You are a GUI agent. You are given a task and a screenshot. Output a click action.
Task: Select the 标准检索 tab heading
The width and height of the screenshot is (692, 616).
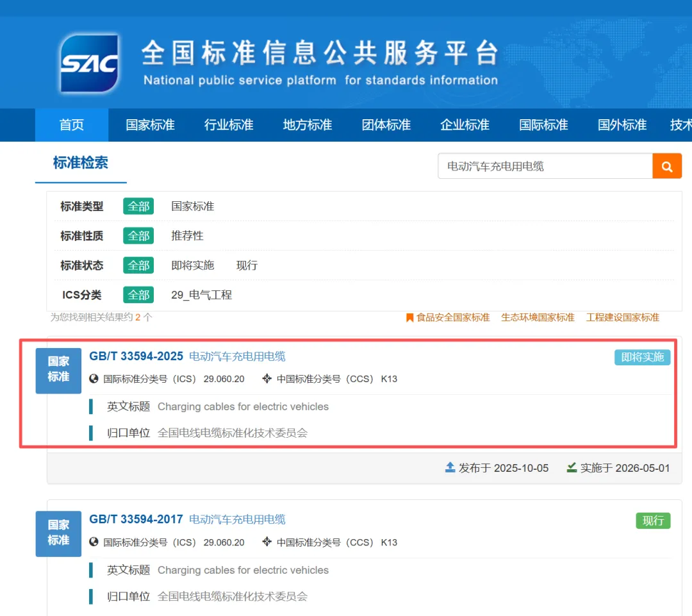click(81, 163)
